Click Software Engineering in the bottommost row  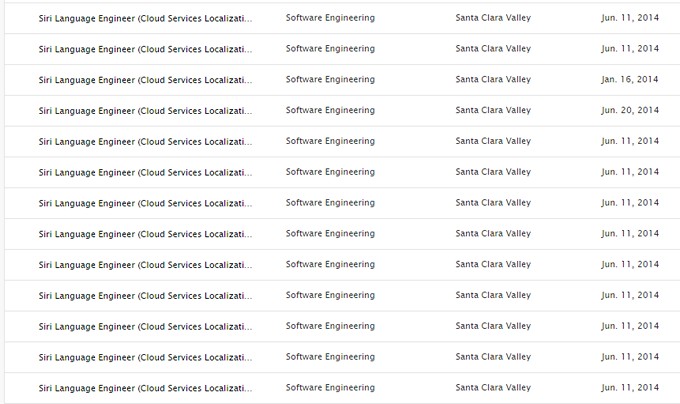click(330, 388)
